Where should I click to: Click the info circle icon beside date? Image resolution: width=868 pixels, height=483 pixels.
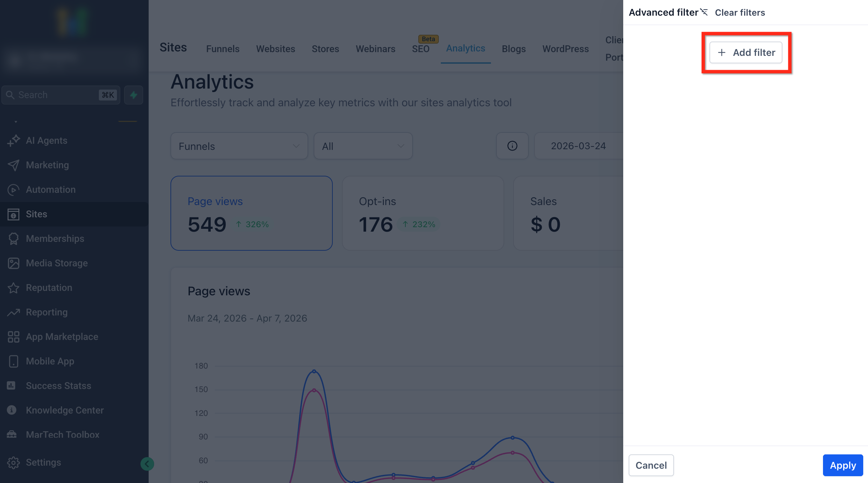pos(512,146)
